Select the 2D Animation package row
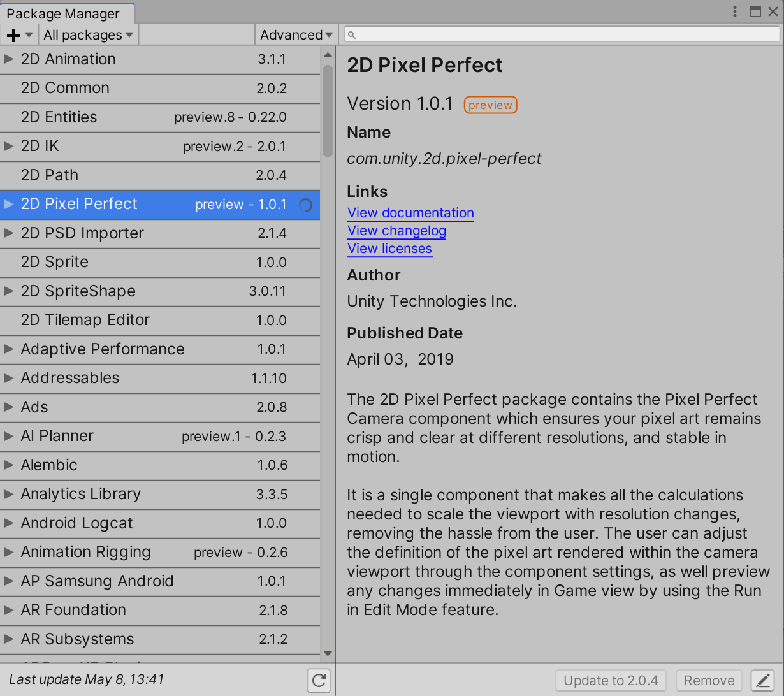784x696 pixels. pyautogui.click(x=160, y=59)
